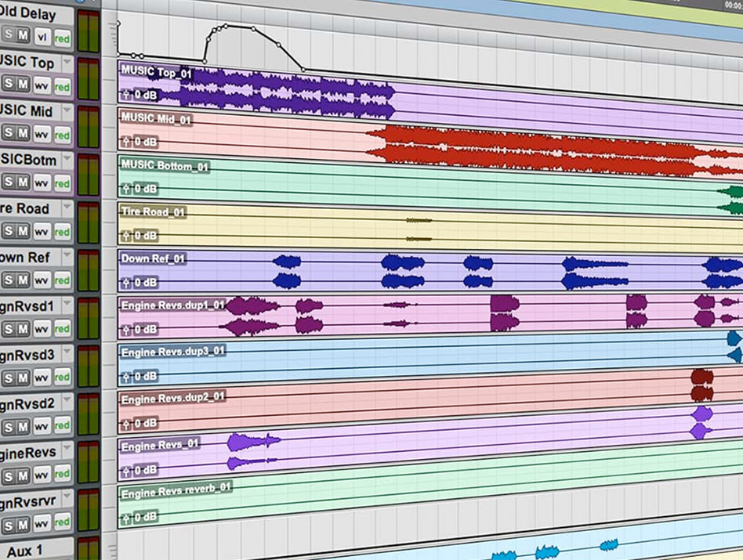Click 0 dB gain icon on MUSIC Top_01 clip
This screenshot has width=743, height=560.
126,96
